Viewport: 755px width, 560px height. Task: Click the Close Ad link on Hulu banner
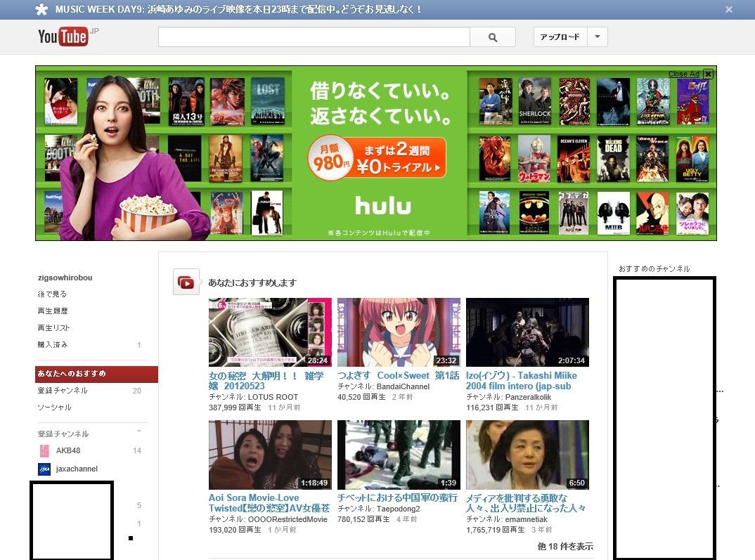click(684, 74)
